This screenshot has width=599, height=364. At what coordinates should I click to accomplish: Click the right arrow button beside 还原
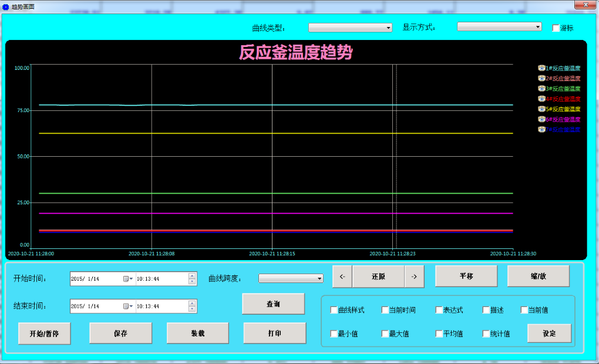414,277
